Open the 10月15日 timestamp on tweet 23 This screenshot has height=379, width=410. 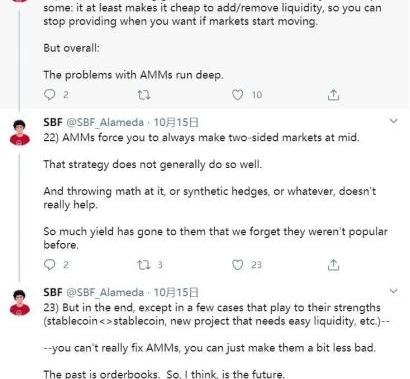[176, 292]
